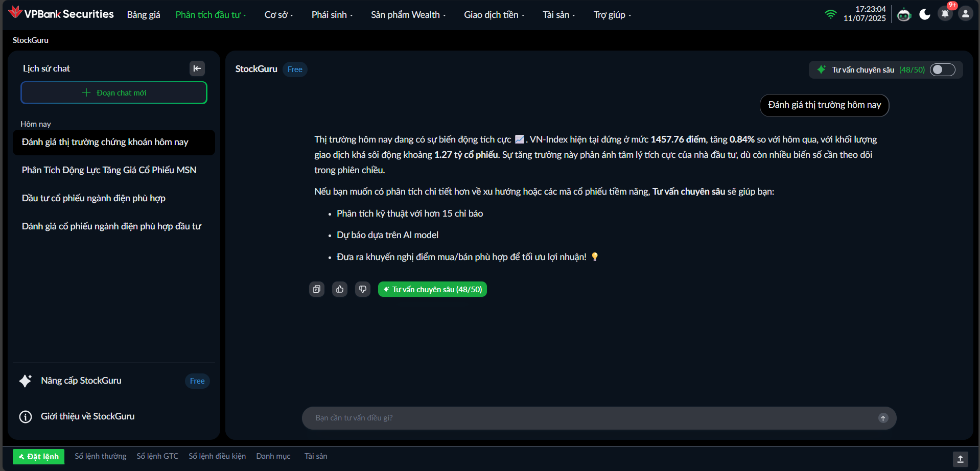Send message using arrow icon
The image size is (980, 471).
(x=883, y=418)
